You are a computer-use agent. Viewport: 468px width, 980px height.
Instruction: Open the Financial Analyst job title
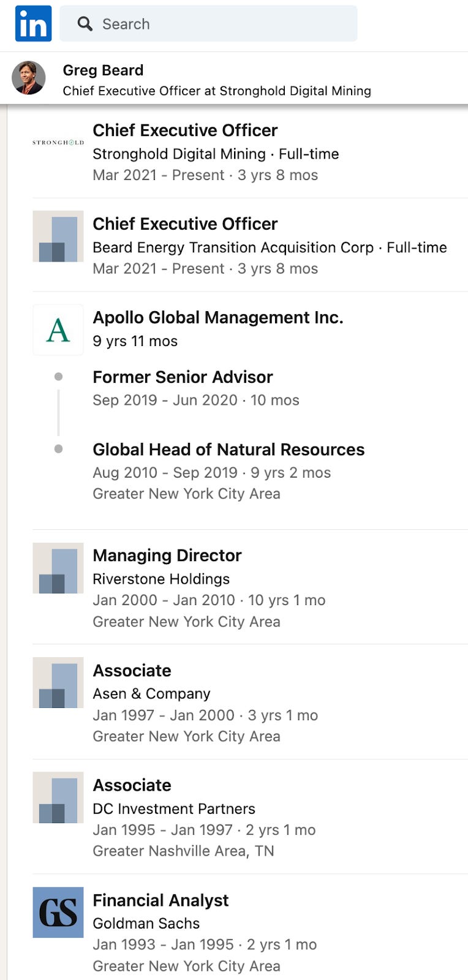click(x=160, y=900)
